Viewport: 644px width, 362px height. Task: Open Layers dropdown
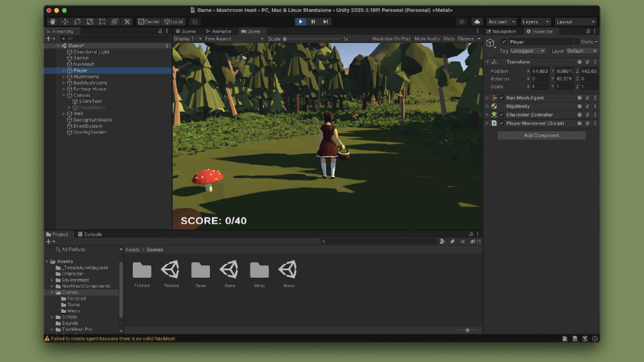point(535,22)
